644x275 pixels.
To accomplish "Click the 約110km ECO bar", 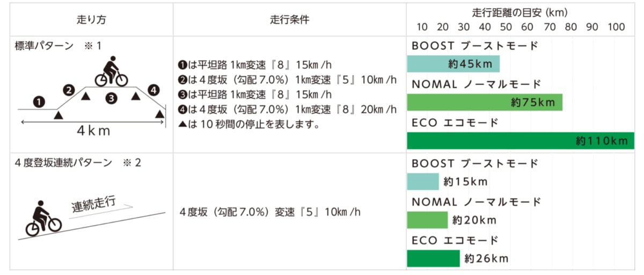I will coord(520,141).
